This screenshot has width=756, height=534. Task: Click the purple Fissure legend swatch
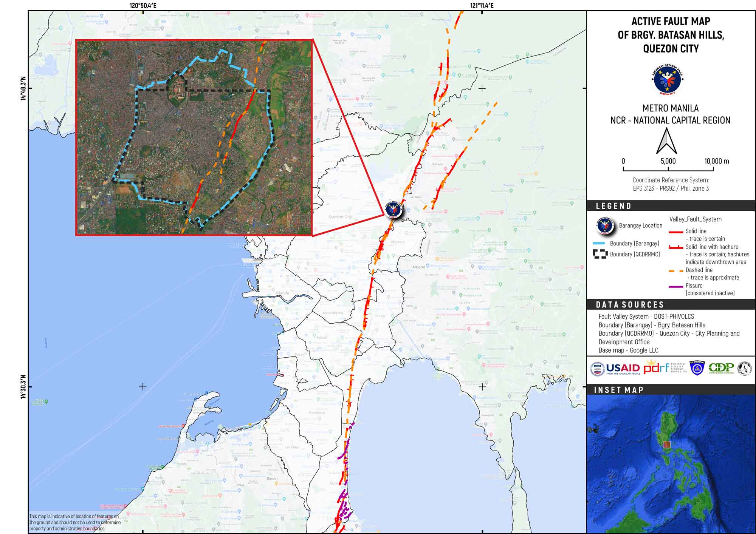(x=675, y=286)
